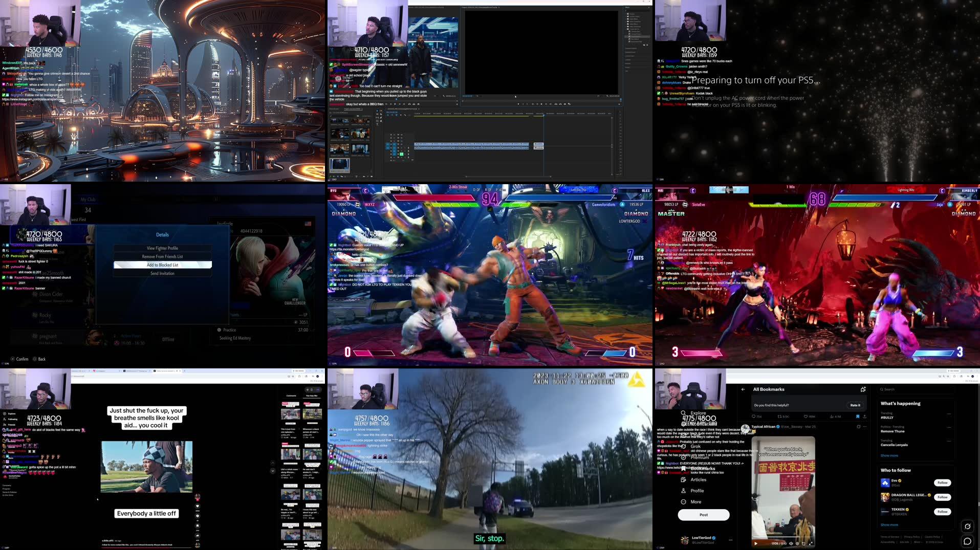Open Grok from the X sidebar
The image size is (980, 550).
[695, 446]
